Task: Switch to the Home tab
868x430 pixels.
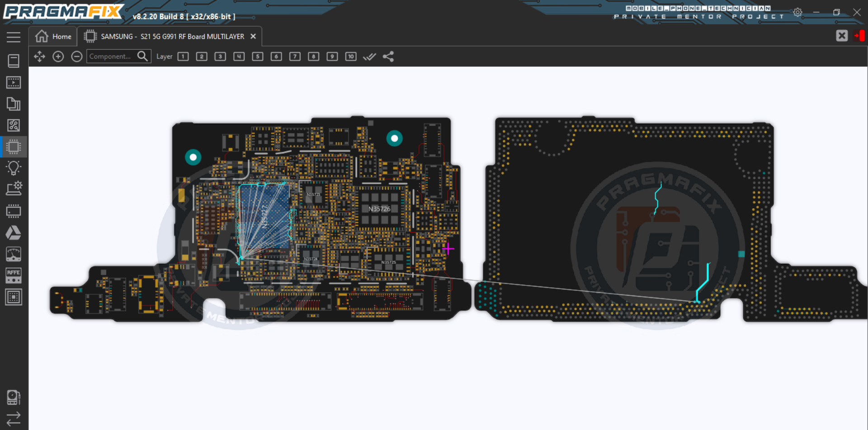Action: 53,36
